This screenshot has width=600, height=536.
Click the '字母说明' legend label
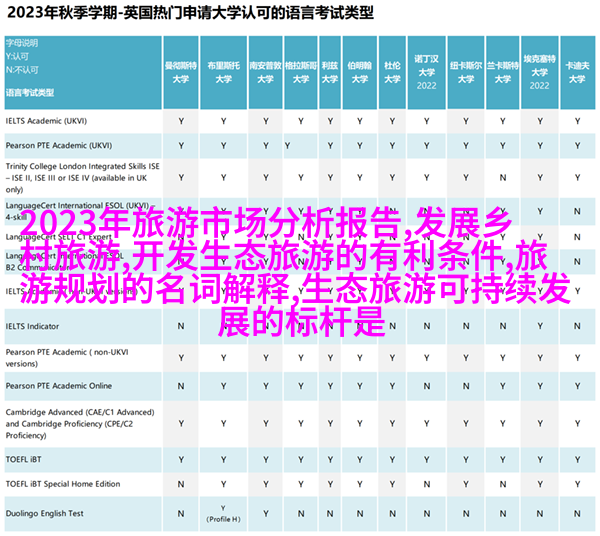coord(22,43)
